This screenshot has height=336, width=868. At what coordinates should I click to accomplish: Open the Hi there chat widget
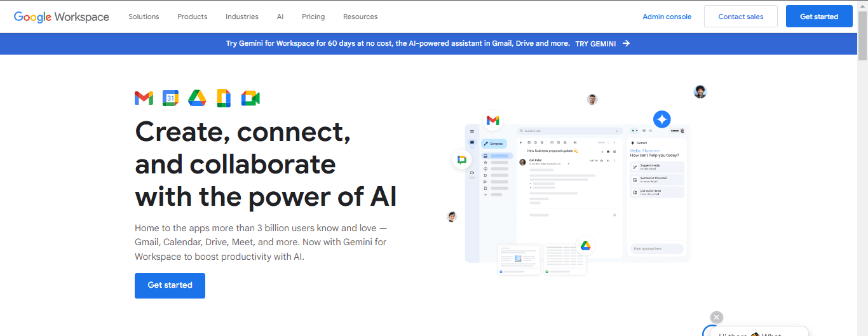757,332
